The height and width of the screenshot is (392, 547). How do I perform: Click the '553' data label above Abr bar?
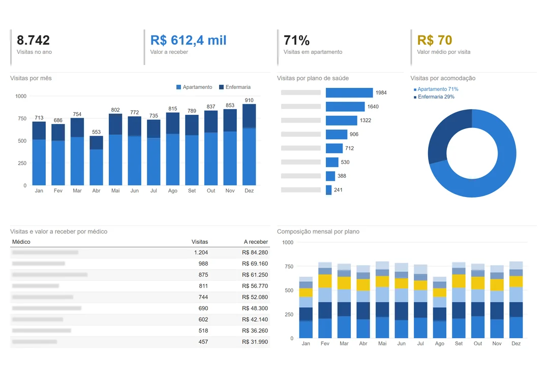[x=96, y=132]
